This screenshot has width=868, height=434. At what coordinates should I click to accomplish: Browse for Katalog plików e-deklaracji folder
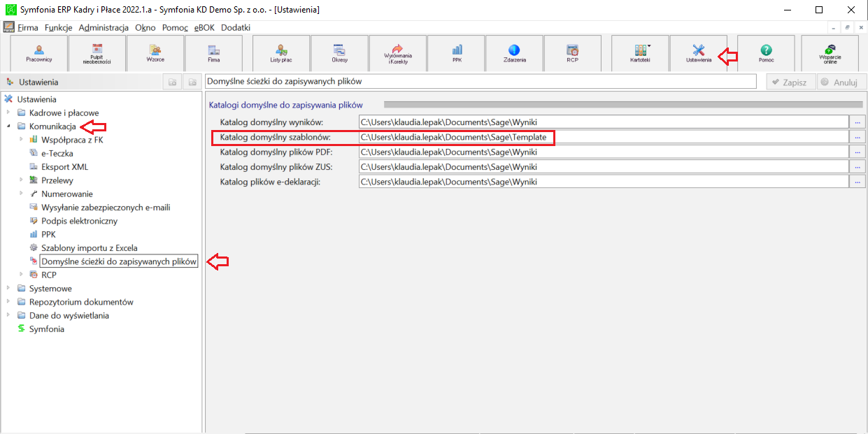click(857, 181)
